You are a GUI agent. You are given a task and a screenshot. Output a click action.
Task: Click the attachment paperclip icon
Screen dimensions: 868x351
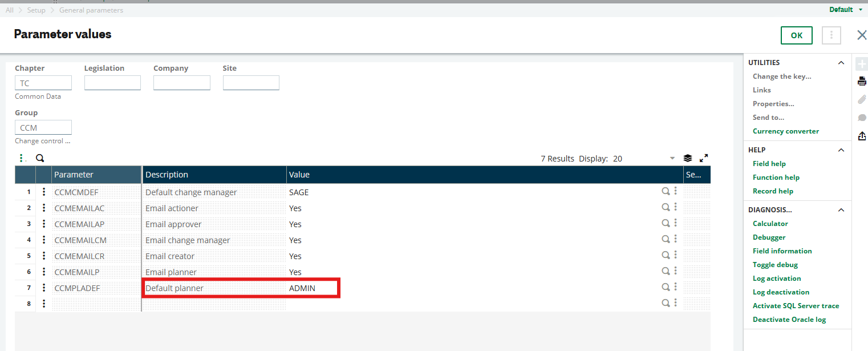tap(861, 99)
